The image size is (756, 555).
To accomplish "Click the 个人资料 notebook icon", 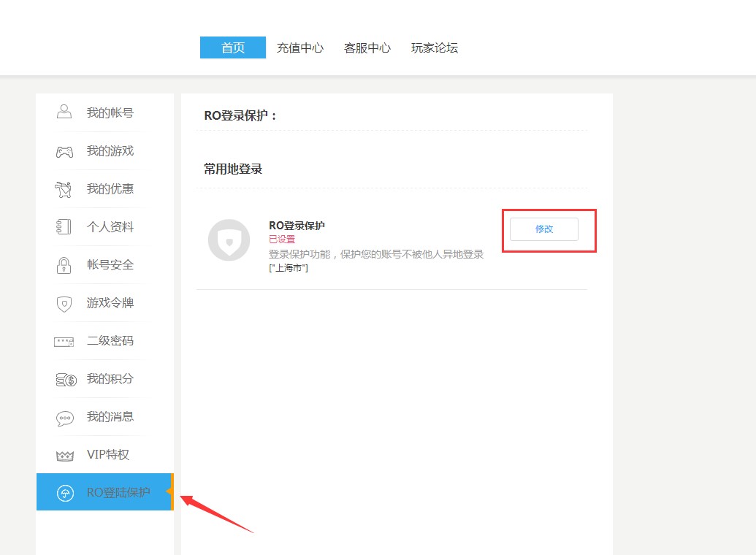I will pyautogui.click(x=64, y=226).
